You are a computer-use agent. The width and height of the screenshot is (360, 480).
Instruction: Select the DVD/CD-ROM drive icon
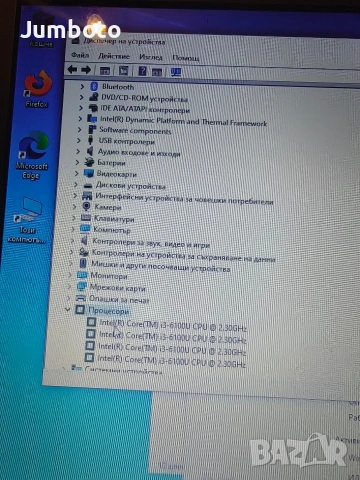(x=94, y=97)
